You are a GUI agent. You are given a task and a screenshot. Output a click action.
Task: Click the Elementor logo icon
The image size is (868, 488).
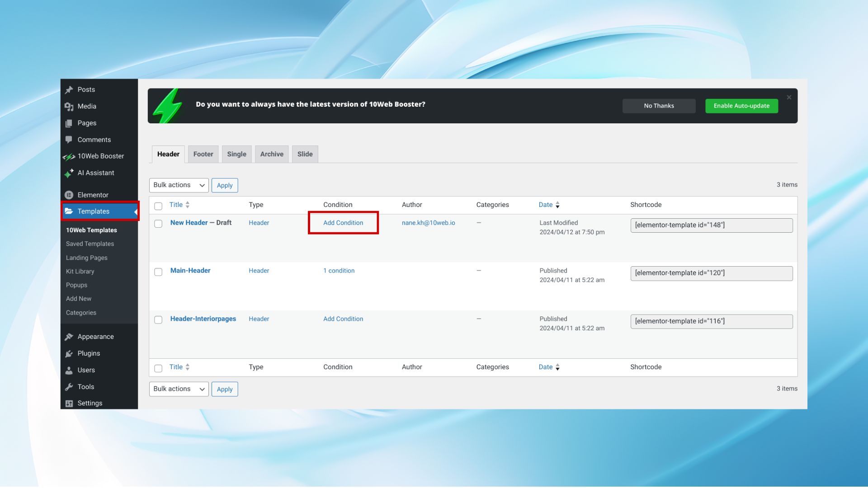pos(69,195)
